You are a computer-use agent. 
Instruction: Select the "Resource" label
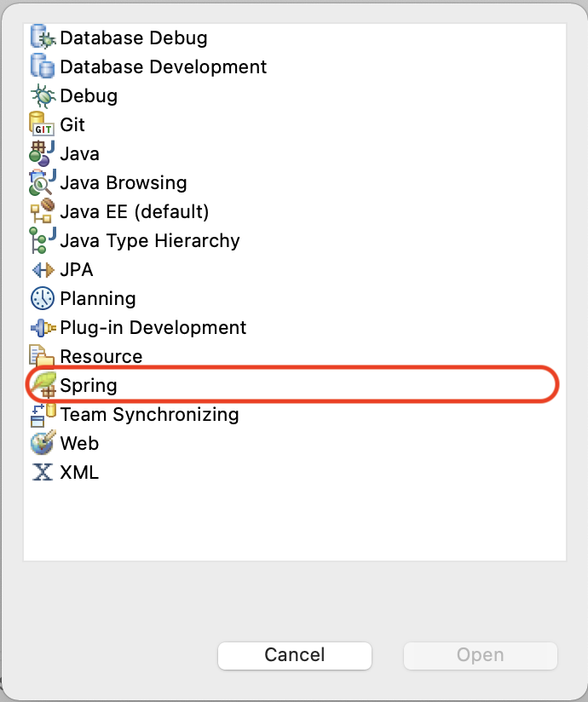[x=101, y=356]
